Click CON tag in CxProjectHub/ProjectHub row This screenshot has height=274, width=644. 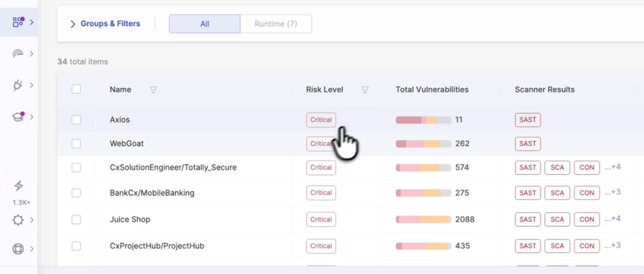pyautogui.click(x=587, y=246)
